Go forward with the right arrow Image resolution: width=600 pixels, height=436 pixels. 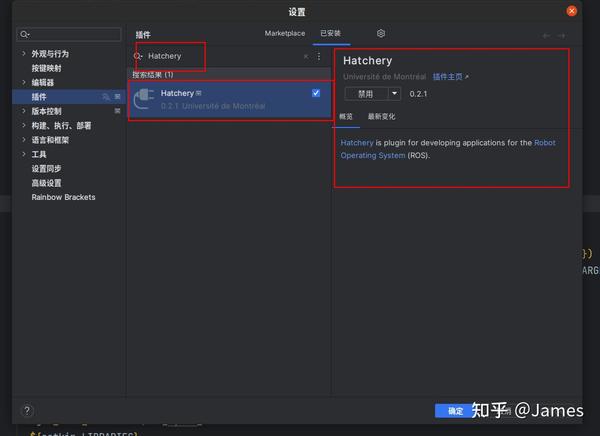click(561, 36)
